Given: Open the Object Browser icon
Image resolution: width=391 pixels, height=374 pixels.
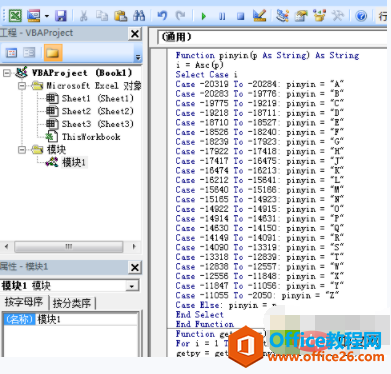Looking at the screenshot, I should (319, 16).
